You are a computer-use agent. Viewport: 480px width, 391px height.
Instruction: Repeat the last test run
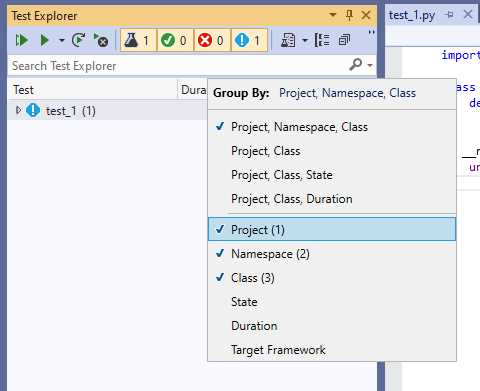click(x=79, y=40)
